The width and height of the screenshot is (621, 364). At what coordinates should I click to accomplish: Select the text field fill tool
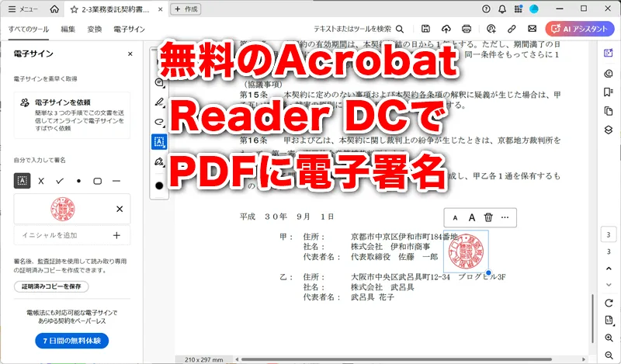pos(23,181)
